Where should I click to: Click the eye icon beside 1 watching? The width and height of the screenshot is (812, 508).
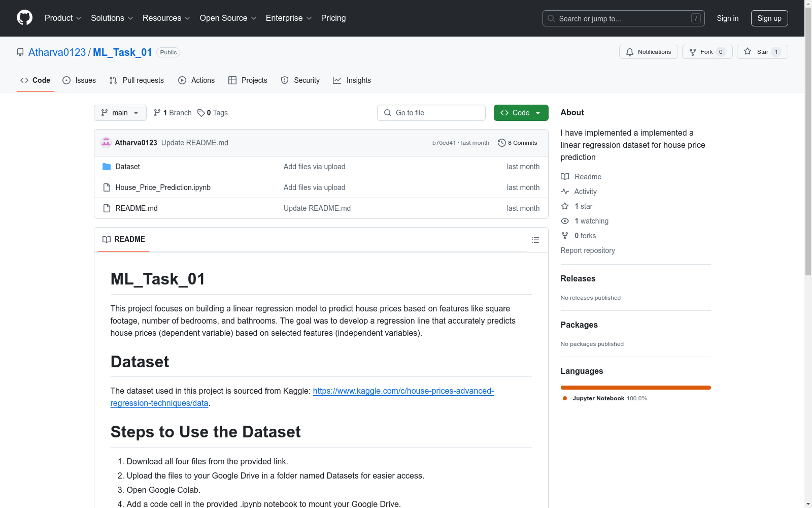click(x=565, y=221)
